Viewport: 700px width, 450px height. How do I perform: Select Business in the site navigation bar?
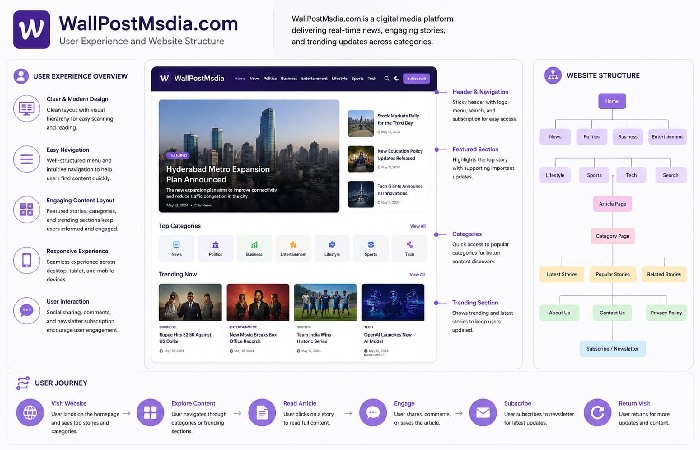[x=288, y=79]
